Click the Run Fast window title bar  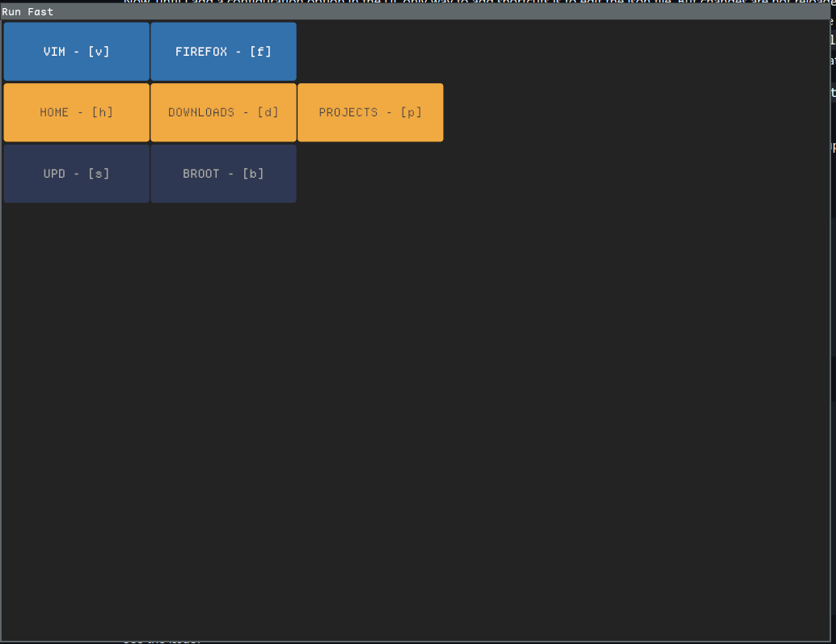[x=416, y=12]
